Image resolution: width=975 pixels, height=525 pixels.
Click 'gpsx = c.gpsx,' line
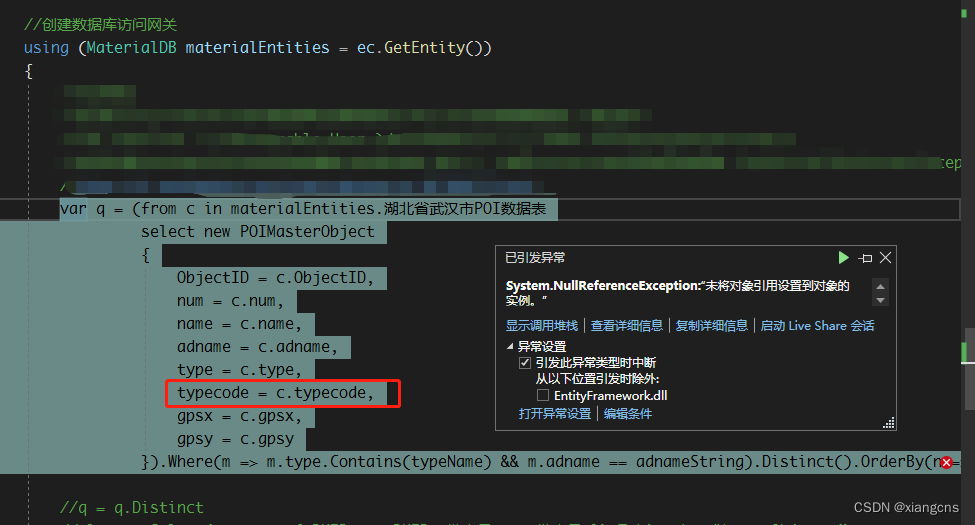[x=239, y=416]
